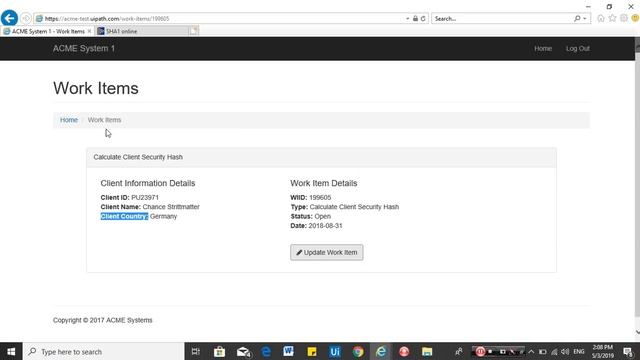This screenshot has width=640, height=360.
Task: Click the Internet Explorer taskbar icon
Action: point(381,351)
